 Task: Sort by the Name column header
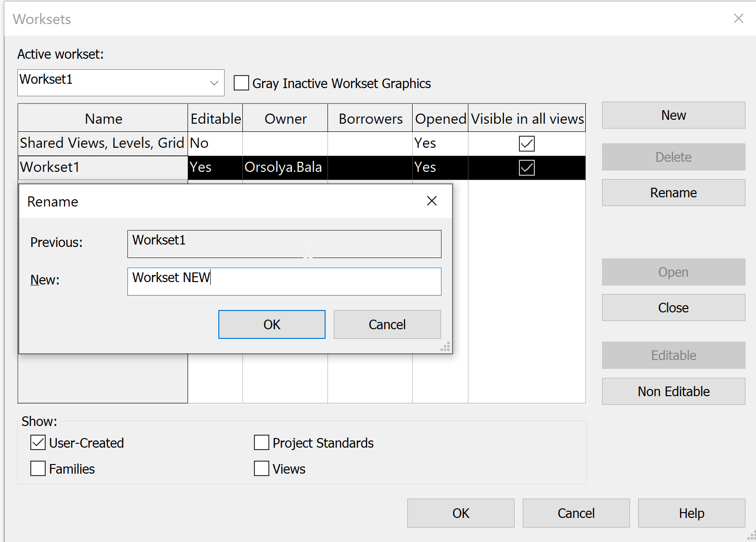103,118
